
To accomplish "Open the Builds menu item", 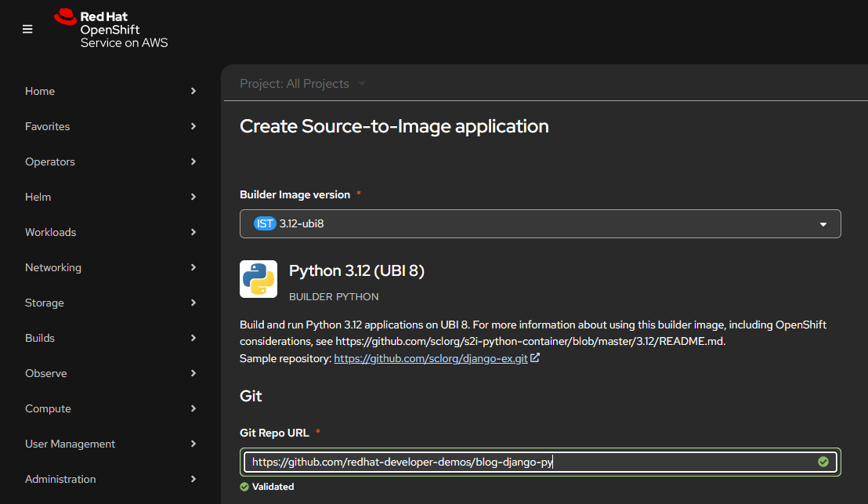I will point(110,338).
